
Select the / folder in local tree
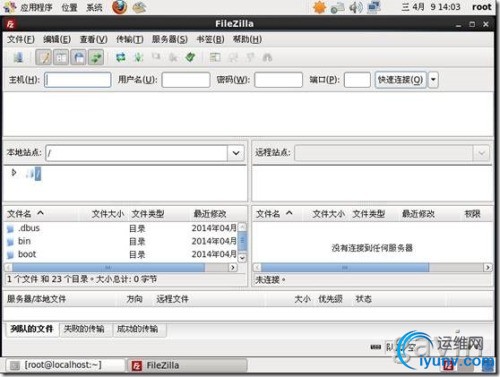point(38,173)
